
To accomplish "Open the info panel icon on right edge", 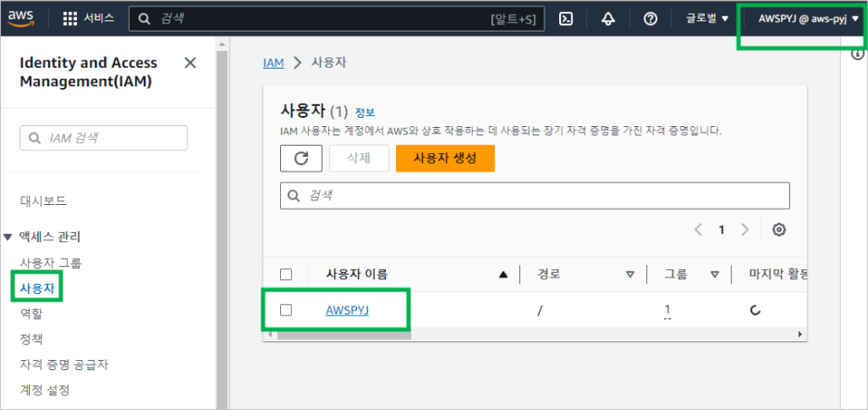I will 858,54.
